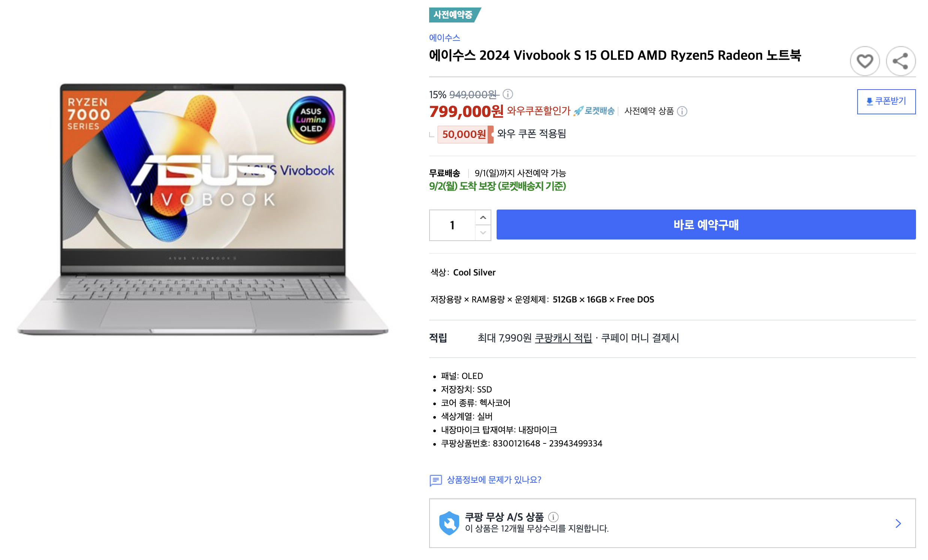Open the 쿠팡캐시 적립 link

[x=563, y=338]
